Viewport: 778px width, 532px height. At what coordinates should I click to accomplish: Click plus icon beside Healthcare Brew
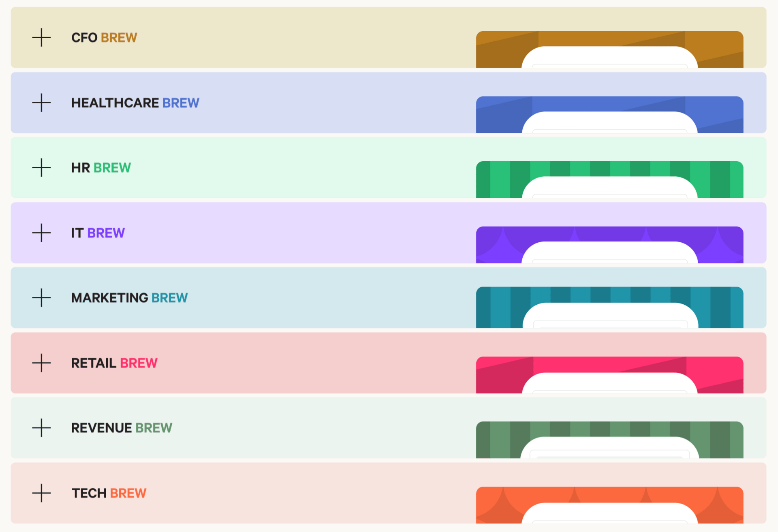click(41, 103)
